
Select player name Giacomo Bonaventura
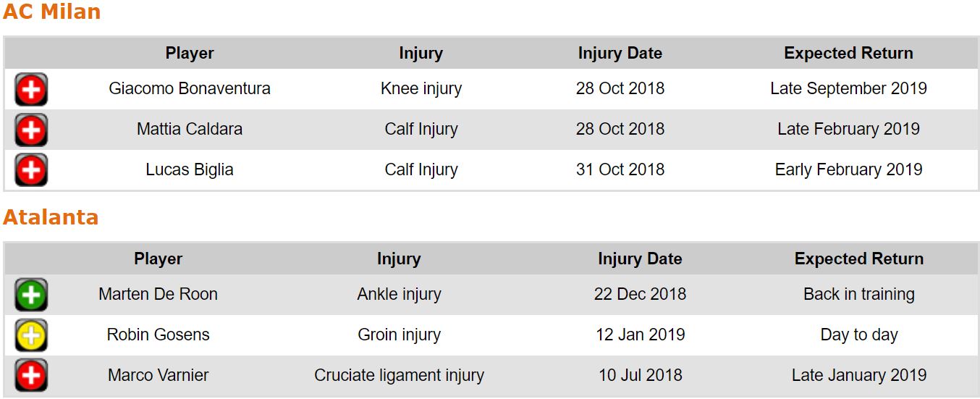190,88
